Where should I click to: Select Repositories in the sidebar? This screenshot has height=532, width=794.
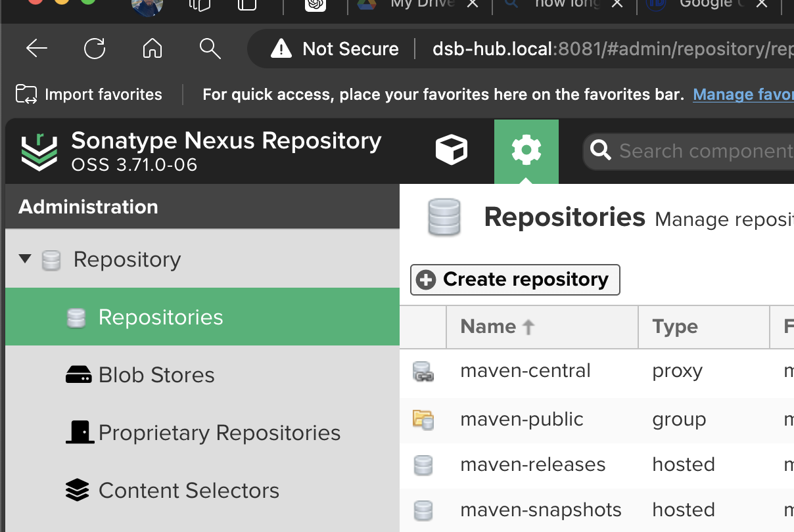(x=202, y=317)
